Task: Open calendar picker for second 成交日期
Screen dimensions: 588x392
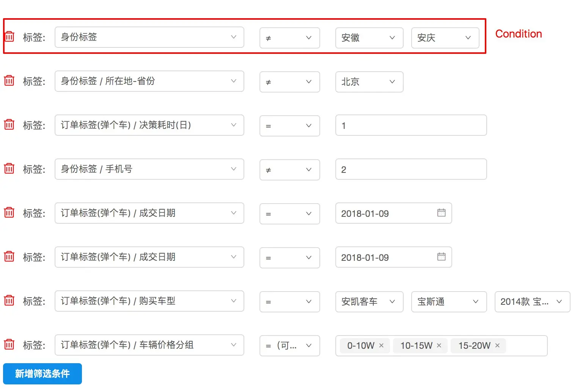Action: [441, 257]
